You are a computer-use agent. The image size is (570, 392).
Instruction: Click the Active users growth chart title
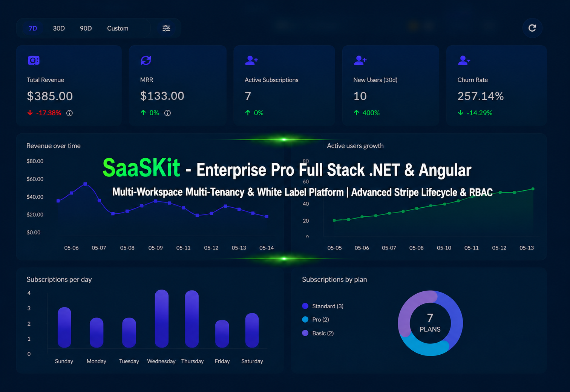pyautogui.click(x=355, y=146)
